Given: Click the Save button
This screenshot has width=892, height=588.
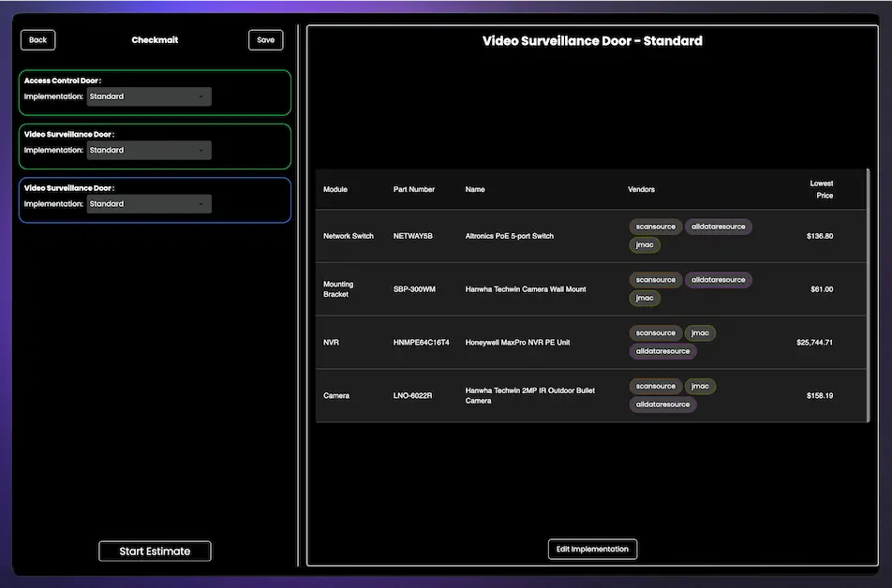Looking at the screenshot, I should tap(265, 40).
